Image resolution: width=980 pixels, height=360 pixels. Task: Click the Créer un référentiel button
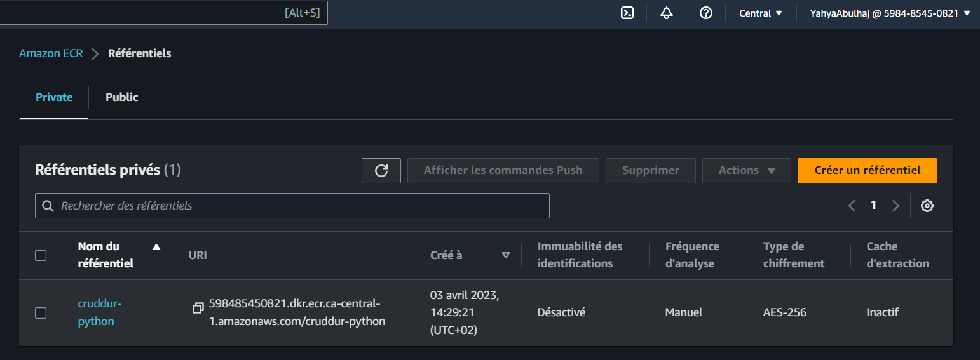(867, 170)
